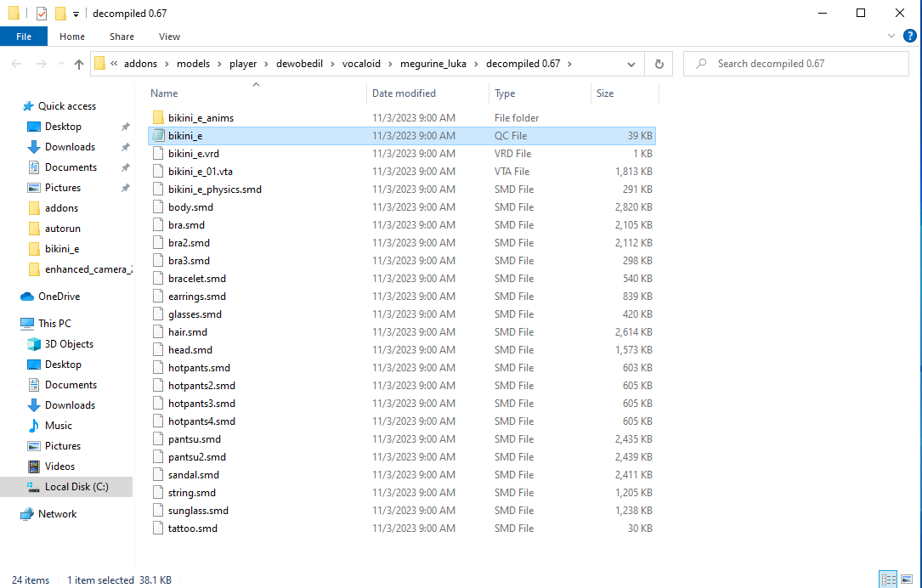
Task: Go back with the Back arrow
Action: 16,64
